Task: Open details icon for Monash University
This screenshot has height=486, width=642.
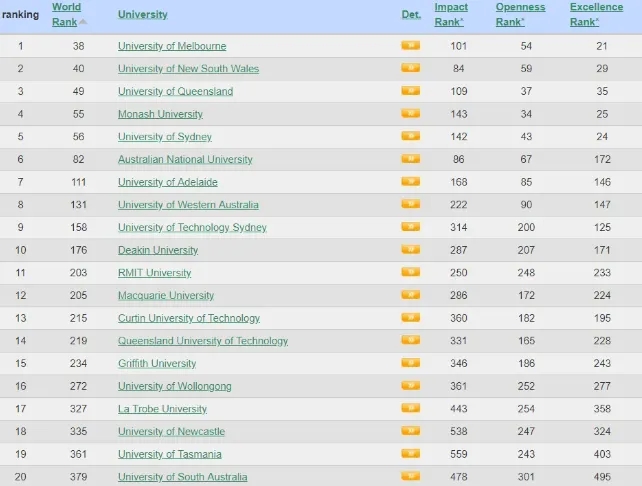Action: (x=411, y=113)
